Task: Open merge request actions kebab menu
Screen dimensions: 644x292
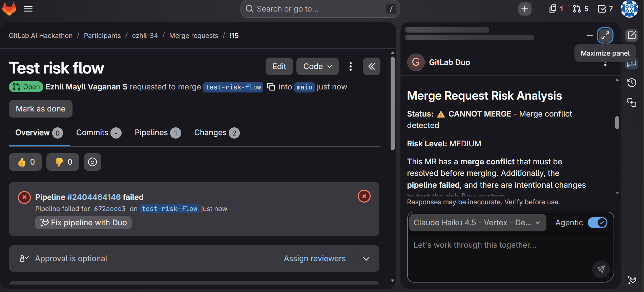Action: (x=351, y=66)
